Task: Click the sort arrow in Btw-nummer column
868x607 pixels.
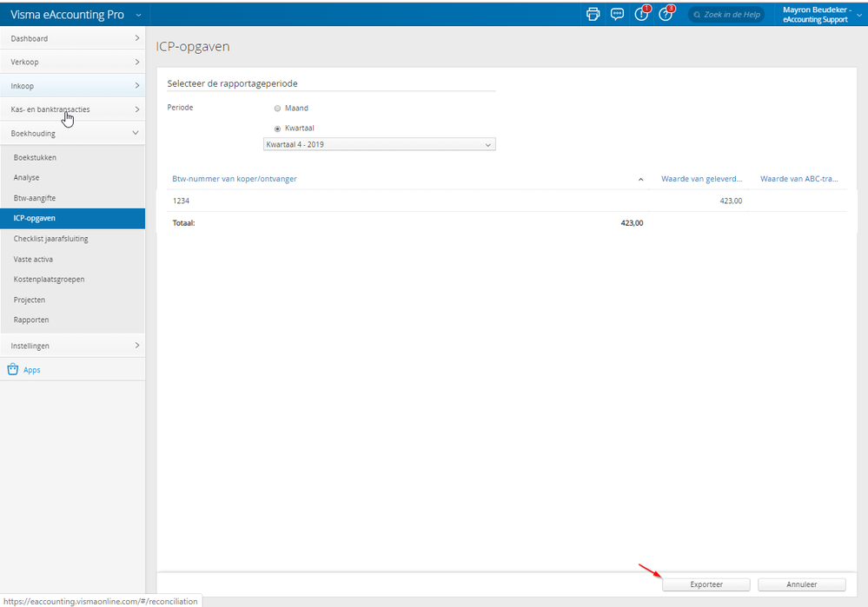Action: pyautogui.click(x=641, y=180)
